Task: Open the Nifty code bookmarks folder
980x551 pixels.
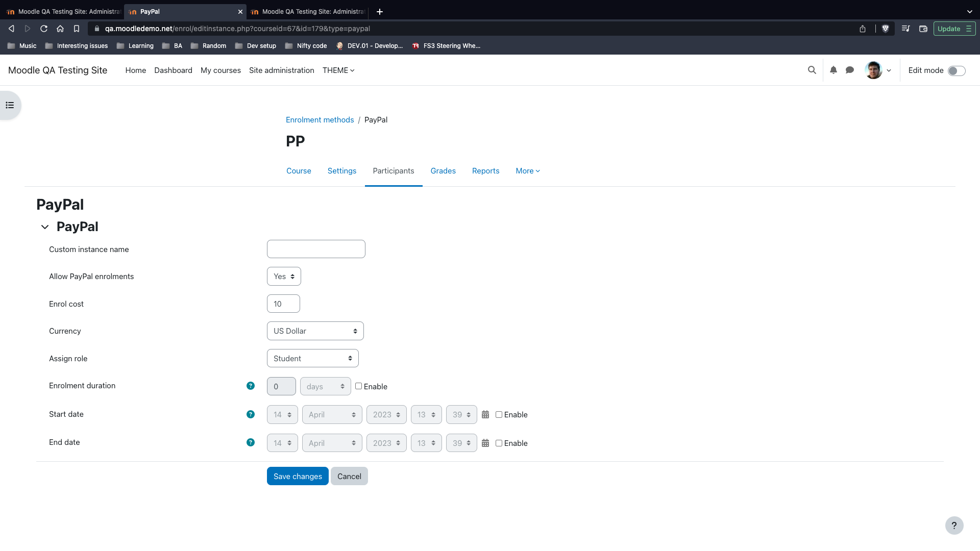Action: click(306, 46)
